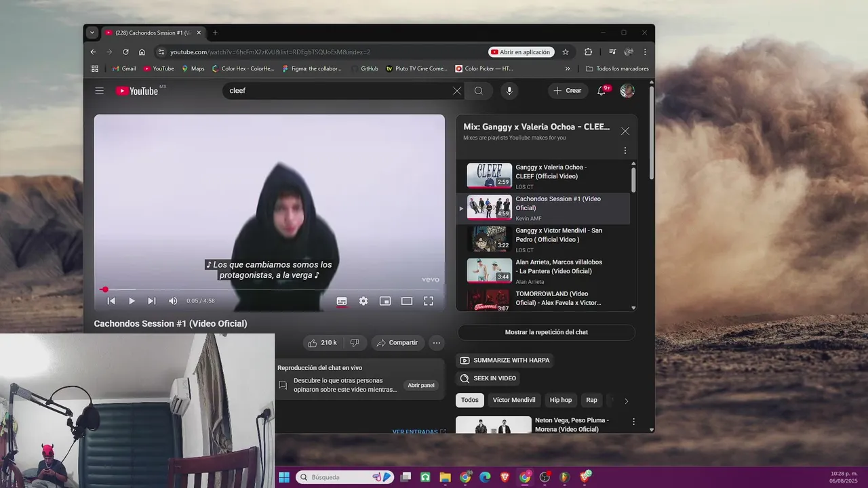Open the Mix playlist options menu

[x=625, y=150]
